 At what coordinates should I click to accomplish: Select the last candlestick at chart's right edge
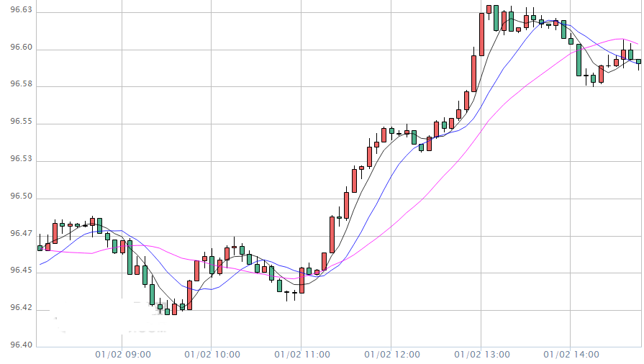click(638, 62)
